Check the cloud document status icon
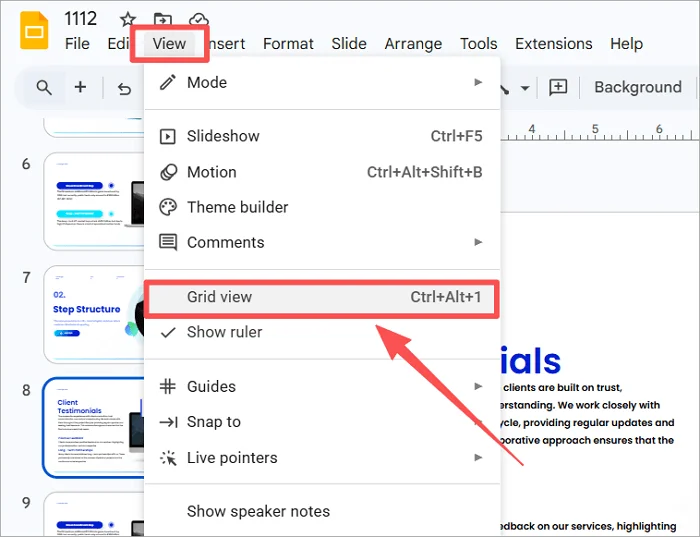This screenshot has width=700, height=537. pos(199,19)
